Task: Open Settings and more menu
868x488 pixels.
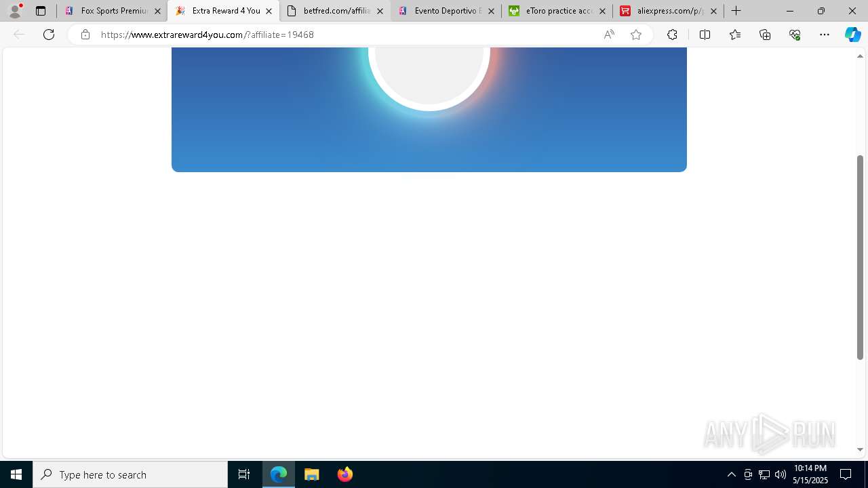Action: click(x=825, y=35)
